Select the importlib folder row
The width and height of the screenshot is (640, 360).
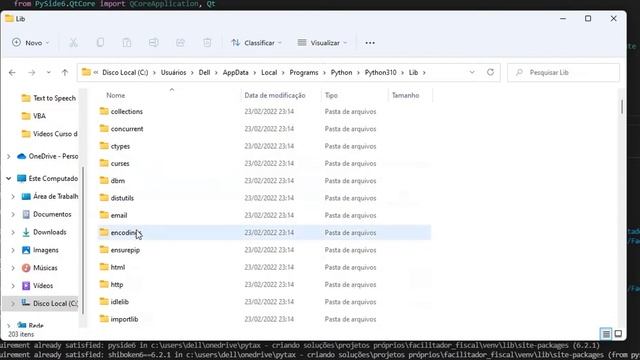pyautogui.click(x=264, y=319)
